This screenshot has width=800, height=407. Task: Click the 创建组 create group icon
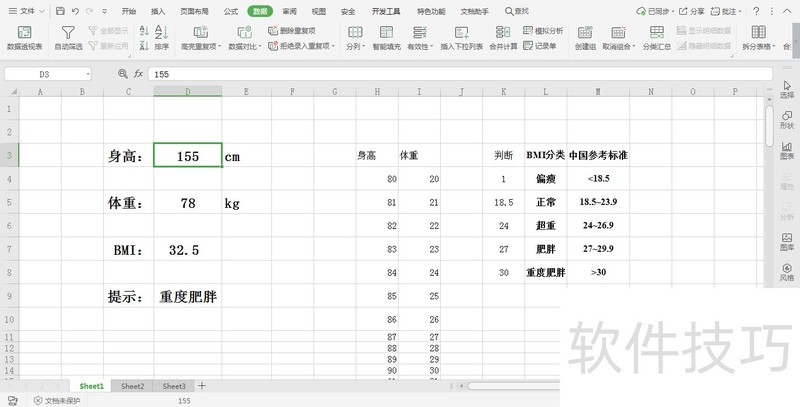click(x=587, y=38)
